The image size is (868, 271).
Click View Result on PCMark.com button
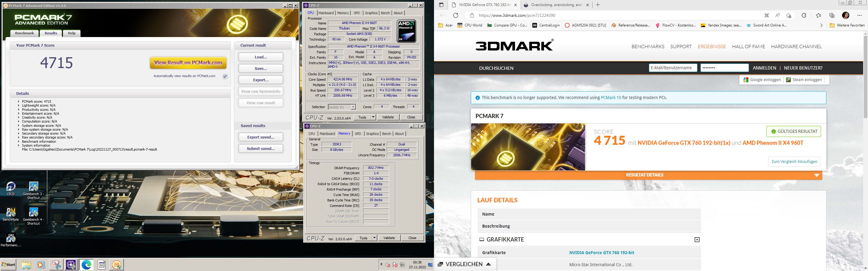(x=188, y=63)
